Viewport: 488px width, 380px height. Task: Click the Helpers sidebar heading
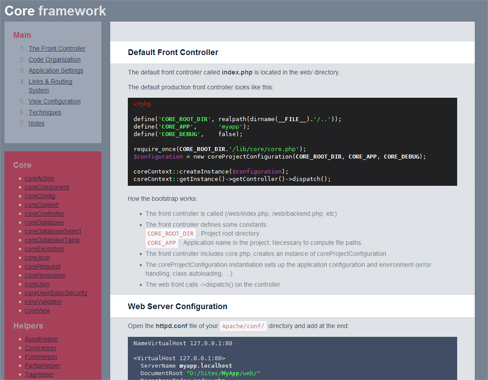click(28, 326)
